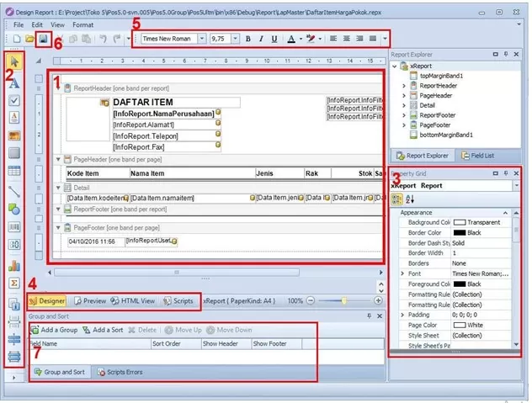Select the Label tool in the toolbox
The image size is (532, 403).
(14, 82)
